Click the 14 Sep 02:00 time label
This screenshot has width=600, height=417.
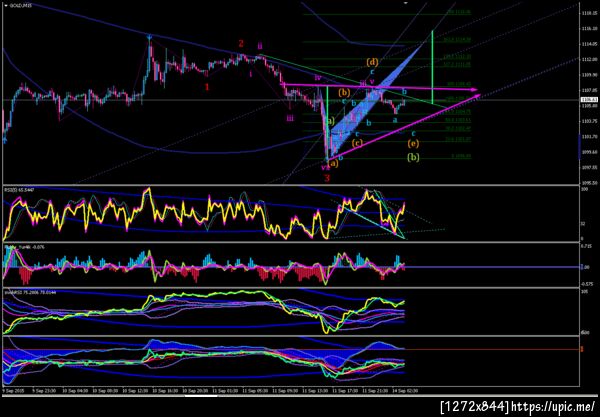[406, 391]
